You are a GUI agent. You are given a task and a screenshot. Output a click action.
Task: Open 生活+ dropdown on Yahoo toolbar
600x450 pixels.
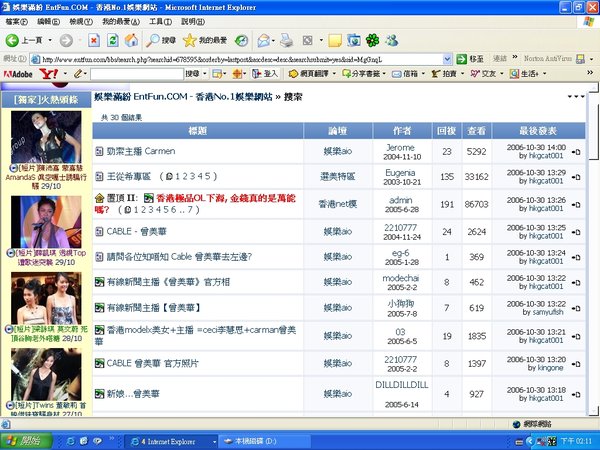pos(544,73)
